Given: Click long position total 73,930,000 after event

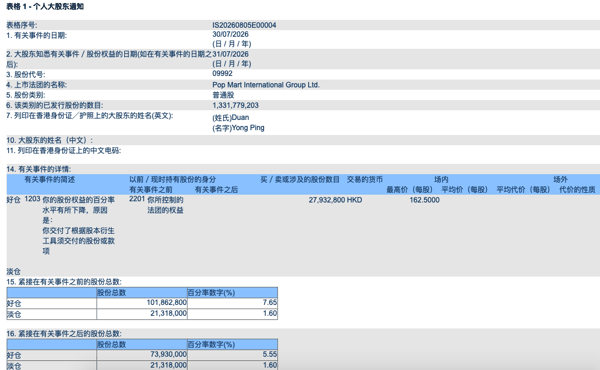Looking at the screenshot, I should pos(168,355).
